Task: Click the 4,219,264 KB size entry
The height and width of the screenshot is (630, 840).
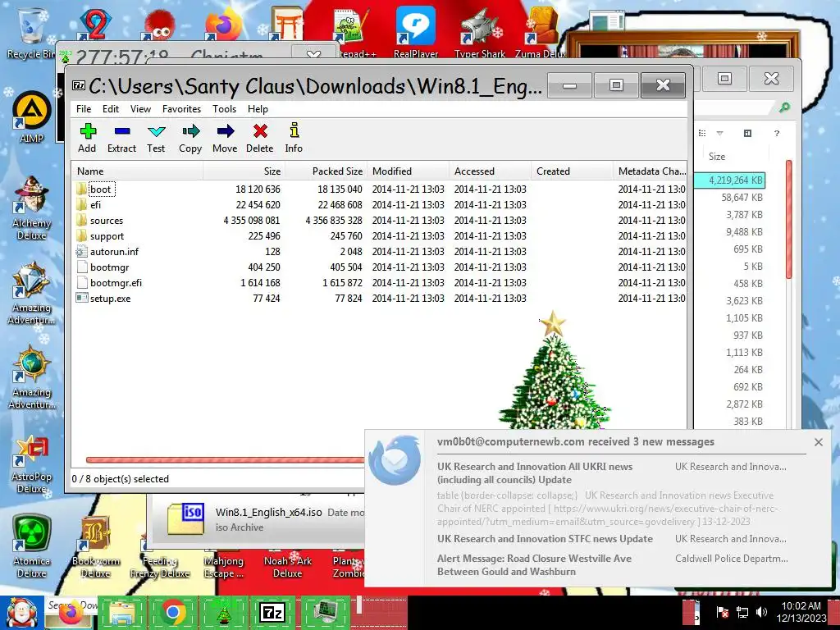Action: pos(735,180)
